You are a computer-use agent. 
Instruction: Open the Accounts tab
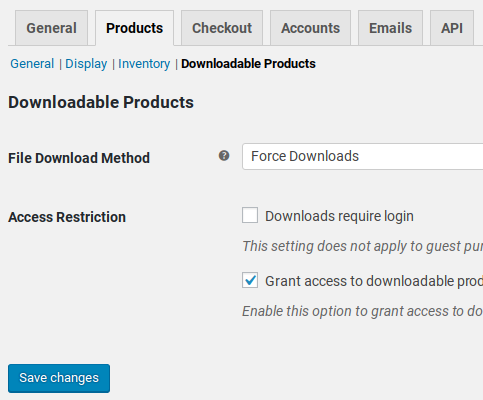pos(310,28)
